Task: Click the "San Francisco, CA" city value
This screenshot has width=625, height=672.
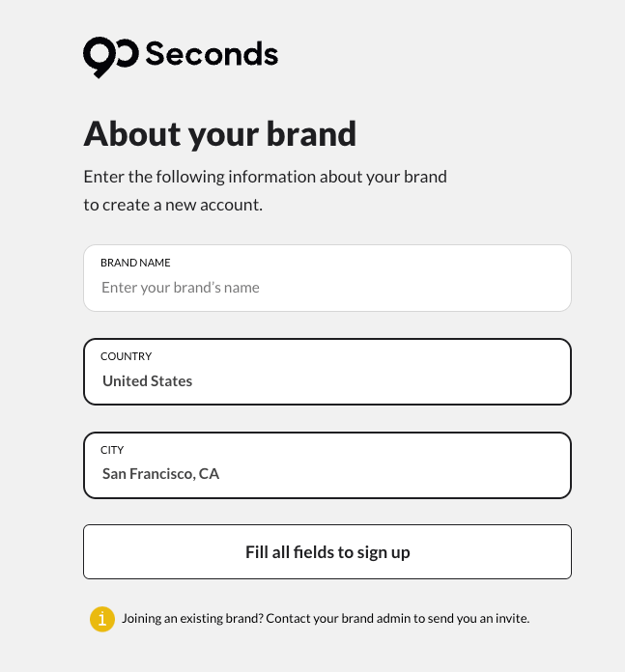Action: pyautogui.click(x=161, y=474)
